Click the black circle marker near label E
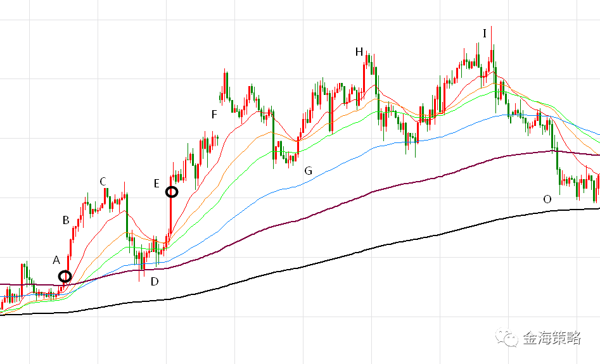The image size is (600, 364). pyautogui.click(x=172, y=191)
